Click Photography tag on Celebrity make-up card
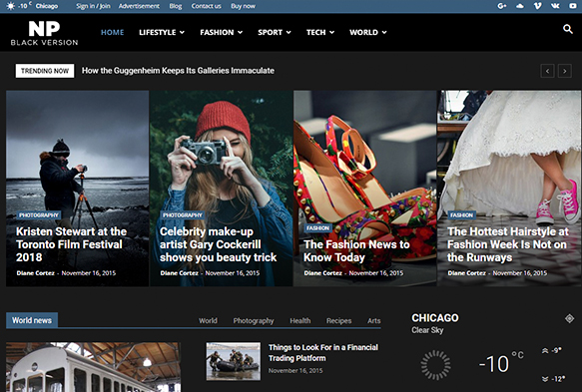The height and width of the screenshot is (392, 582). [x=183, y=215]
